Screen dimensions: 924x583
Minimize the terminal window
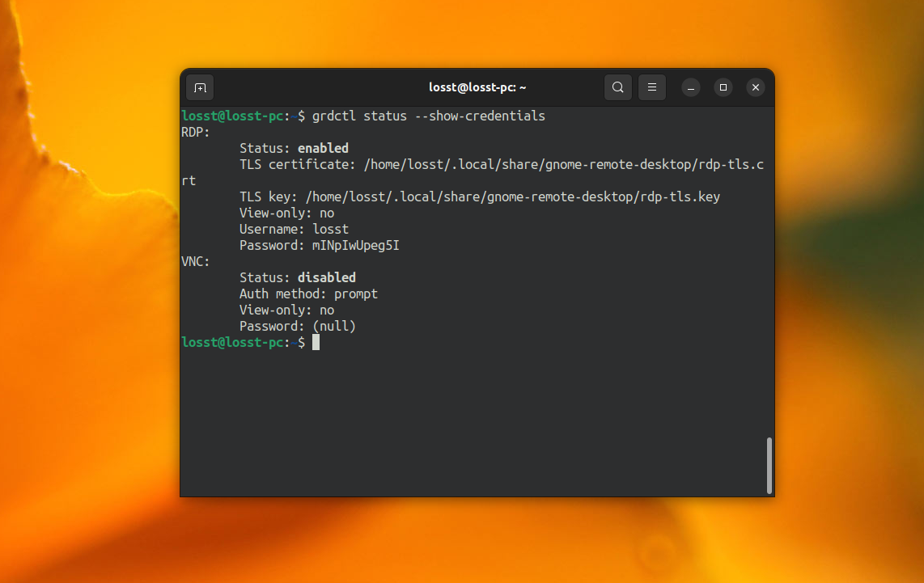pos(691,87)
